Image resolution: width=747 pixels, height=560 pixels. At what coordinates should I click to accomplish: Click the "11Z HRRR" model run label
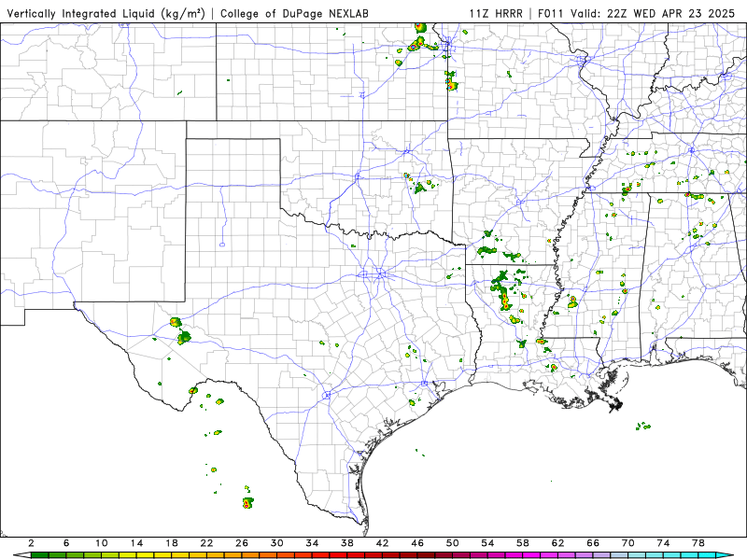[496, 13]
